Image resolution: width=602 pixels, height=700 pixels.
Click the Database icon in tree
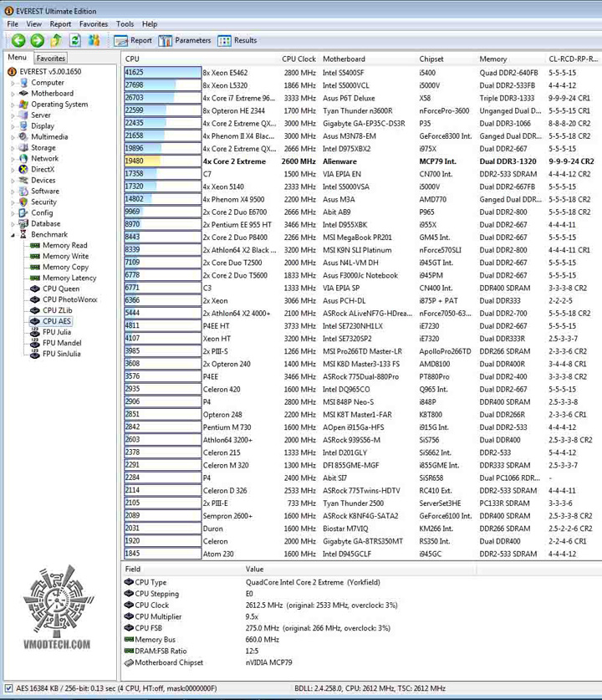click(23, 223)
